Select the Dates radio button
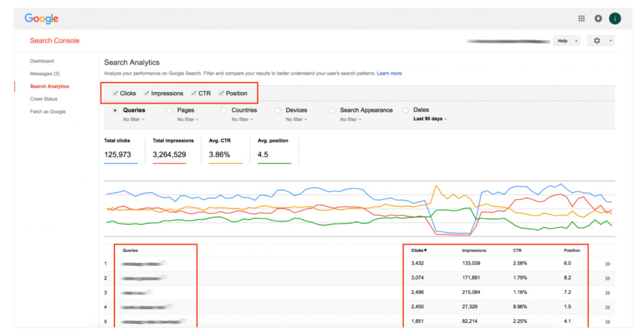Image resolution: width=644 pixels, height=331 pixels. pos(406,110)
